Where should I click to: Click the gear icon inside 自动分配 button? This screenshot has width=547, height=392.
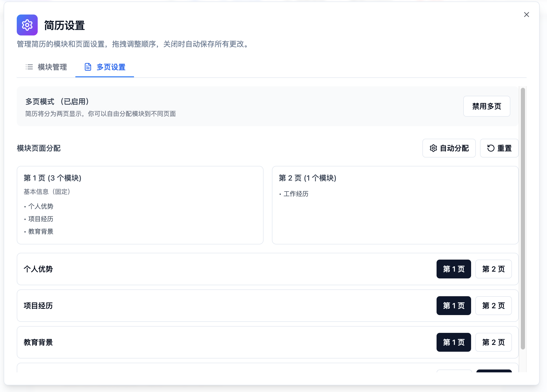point(434,148)
